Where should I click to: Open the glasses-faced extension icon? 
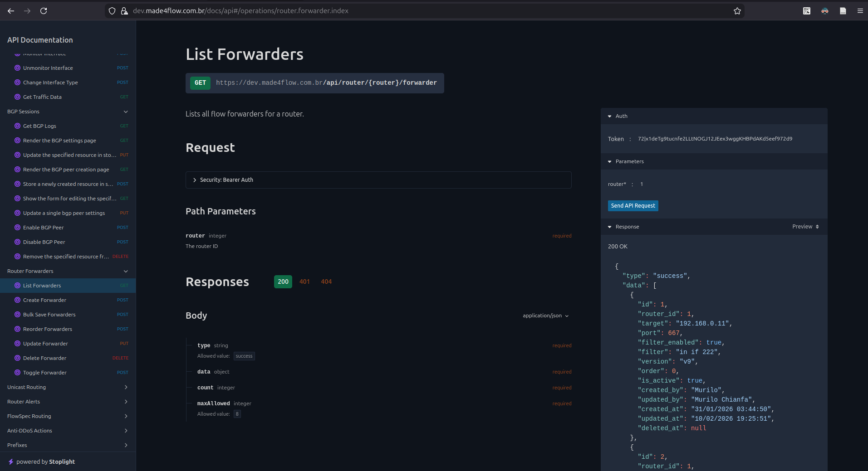click(824, 11)
